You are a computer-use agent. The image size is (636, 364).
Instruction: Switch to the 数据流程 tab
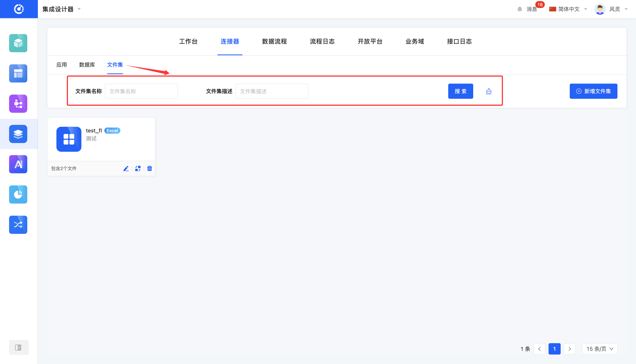click(274, 41)
